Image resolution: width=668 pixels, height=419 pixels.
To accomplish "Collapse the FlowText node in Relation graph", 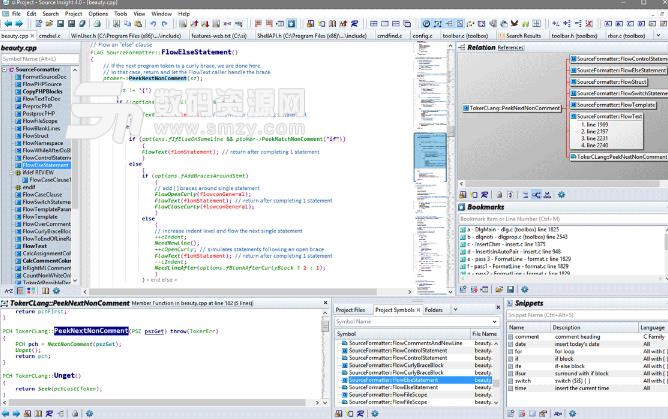I will [x=572, y=116].
